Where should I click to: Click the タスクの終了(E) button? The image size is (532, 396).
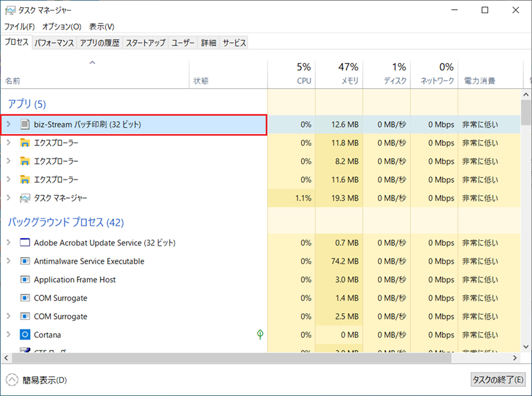[x=498, y=380]
